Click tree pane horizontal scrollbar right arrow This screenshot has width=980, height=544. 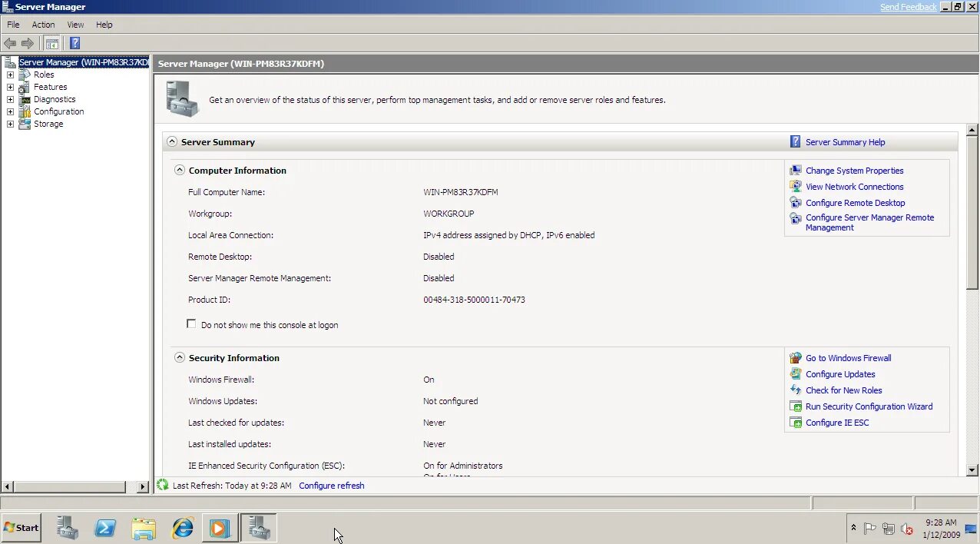[143, 487]
